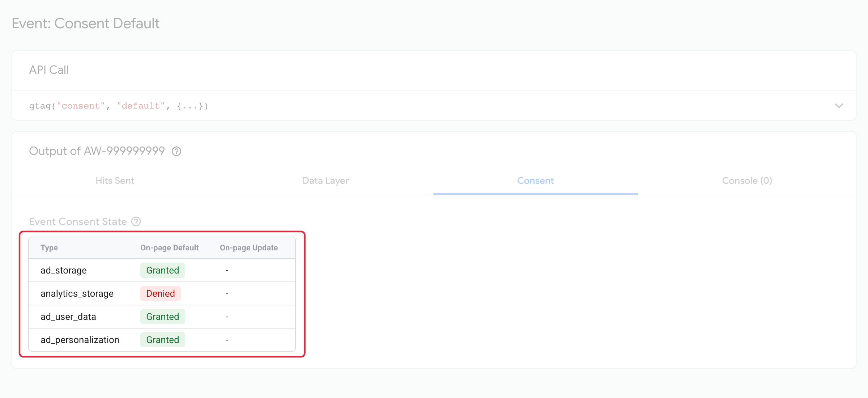Open help icon beside Event Consent State

click(x=136, y=221)
